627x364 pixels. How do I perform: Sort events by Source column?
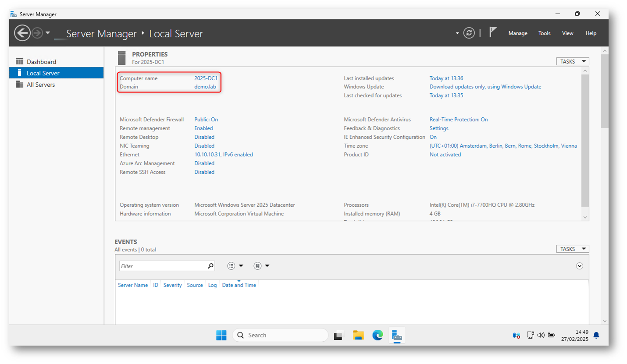click(195, 285)
